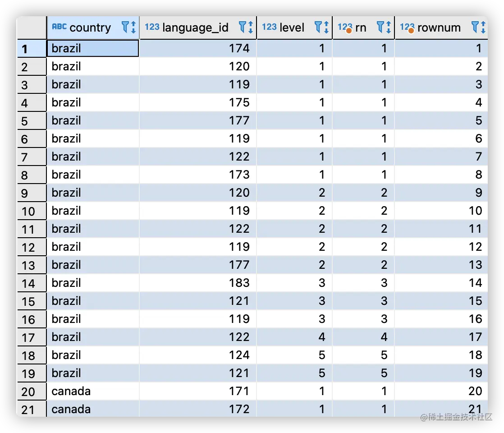Image resolution: width=504 pixels, height=433 pixels.
Task: Click level value 4 in row 17
Action: tap(322, 337)
